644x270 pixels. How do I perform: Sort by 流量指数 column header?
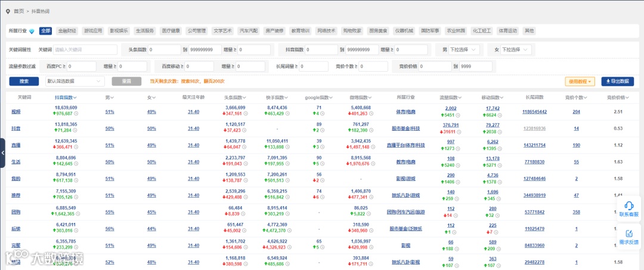[x=451, y=97]
